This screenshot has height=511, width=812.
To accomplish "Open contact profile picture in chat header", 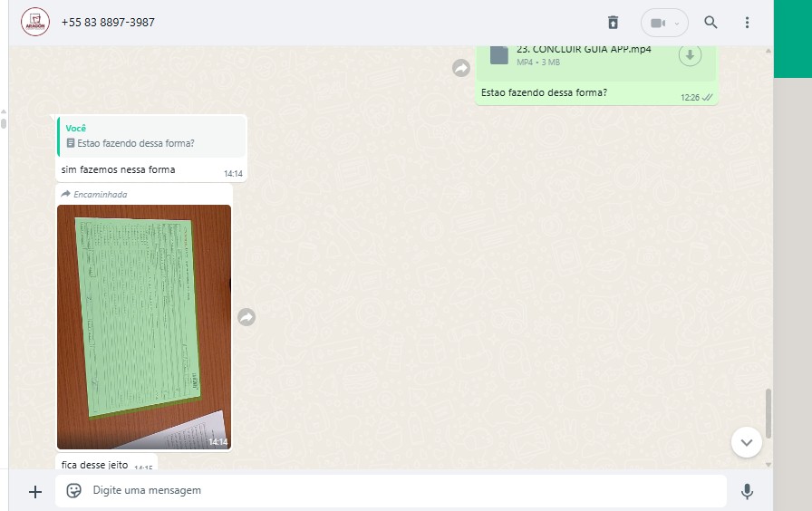I will (35, 23).
